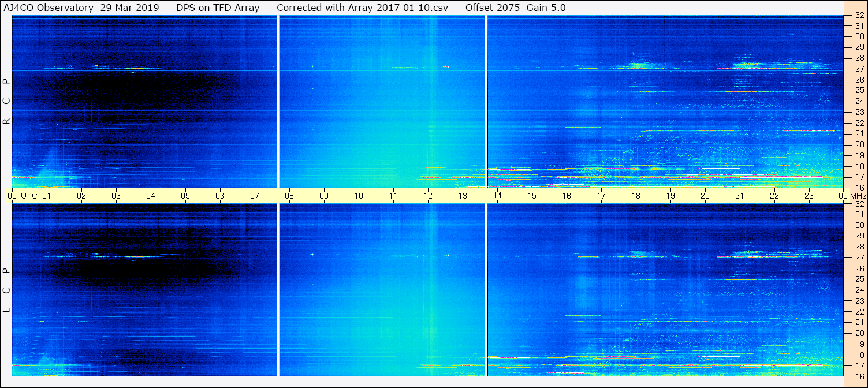
Task: Choose the 14 hour mark on time axis
Action: click(x=497, y=196)
